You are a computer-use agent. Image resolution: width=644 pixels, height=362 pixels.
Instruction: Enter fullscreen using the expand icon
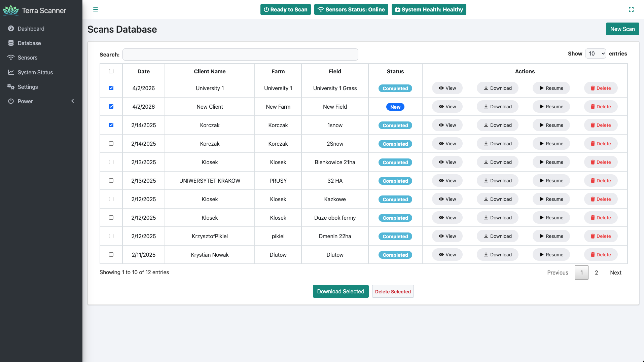[x=632, y=9]
